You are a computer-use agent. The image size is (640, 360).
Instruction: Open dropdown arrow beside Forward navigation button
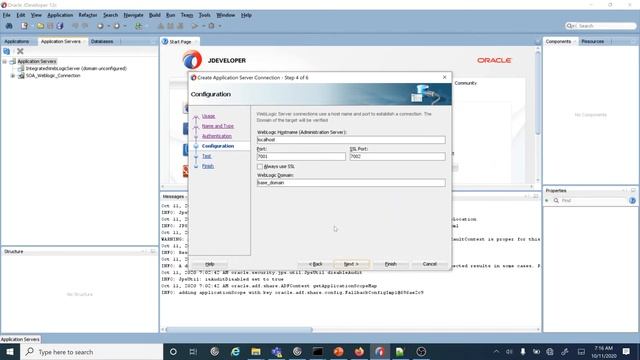click(x=125, y=26)
